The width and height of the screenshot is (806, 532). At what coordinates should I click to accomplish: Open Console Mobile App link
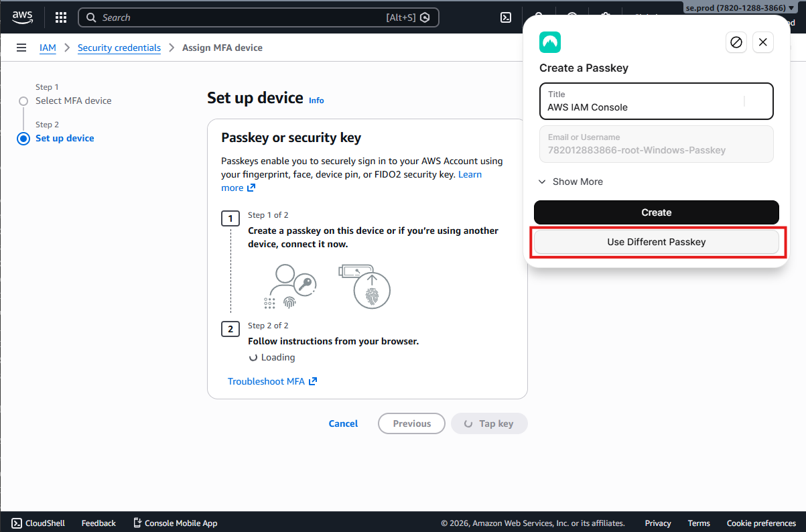point(175,523)
